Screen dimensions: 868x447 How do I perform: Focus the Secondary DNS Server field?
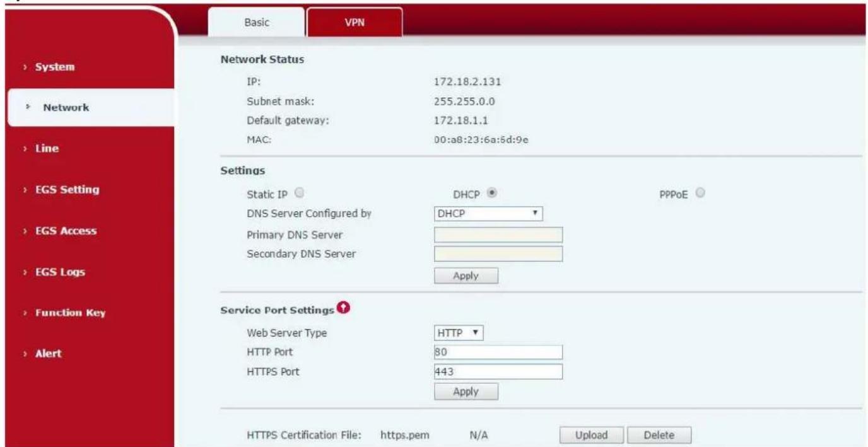(498, 254)
